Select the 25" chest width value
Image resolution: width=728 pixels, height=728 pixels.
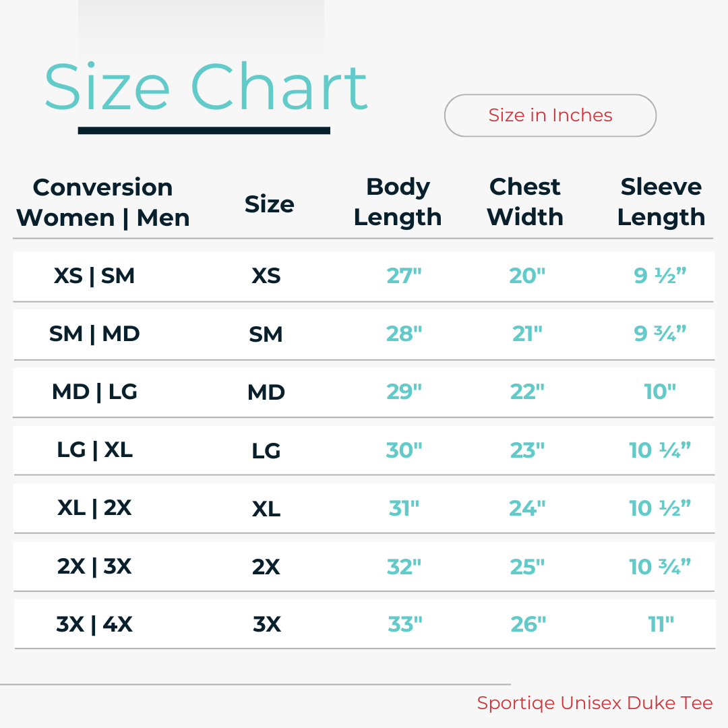pyautogui.click(x=527, y=567)
